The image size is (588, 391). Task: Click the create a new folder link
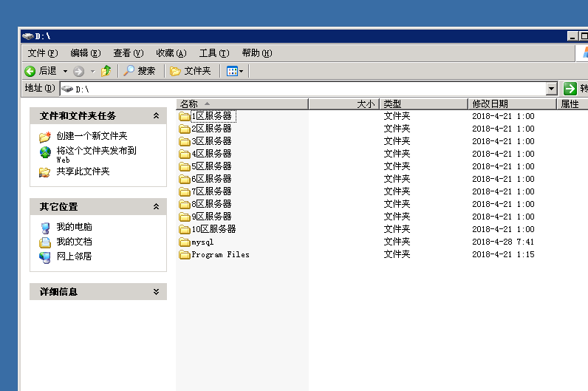point(92,136)
